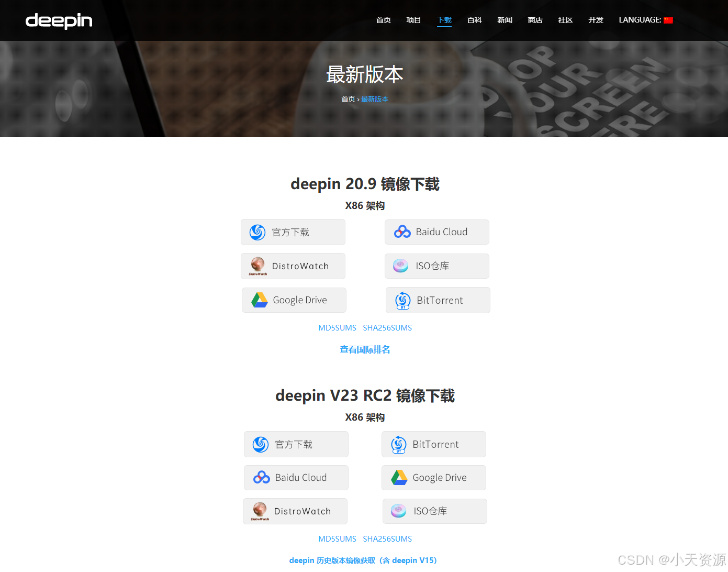Open MD5SUMS link for deepin 20.9
Viewport: 728px width, 572px height.
(x=337, y=328)
